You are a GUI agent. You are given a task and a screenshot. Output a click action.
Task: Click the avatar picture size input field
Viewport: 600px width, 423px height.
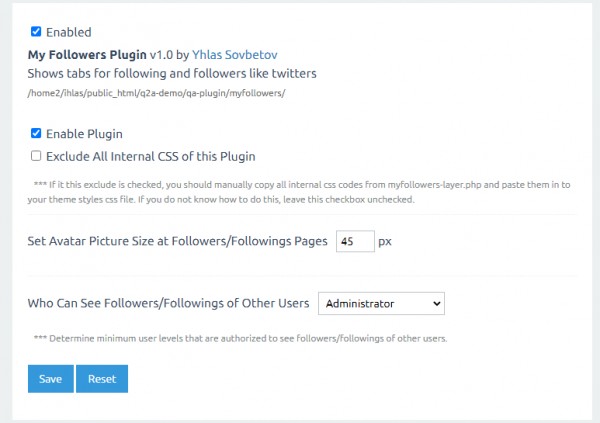(x=355, y=241)
